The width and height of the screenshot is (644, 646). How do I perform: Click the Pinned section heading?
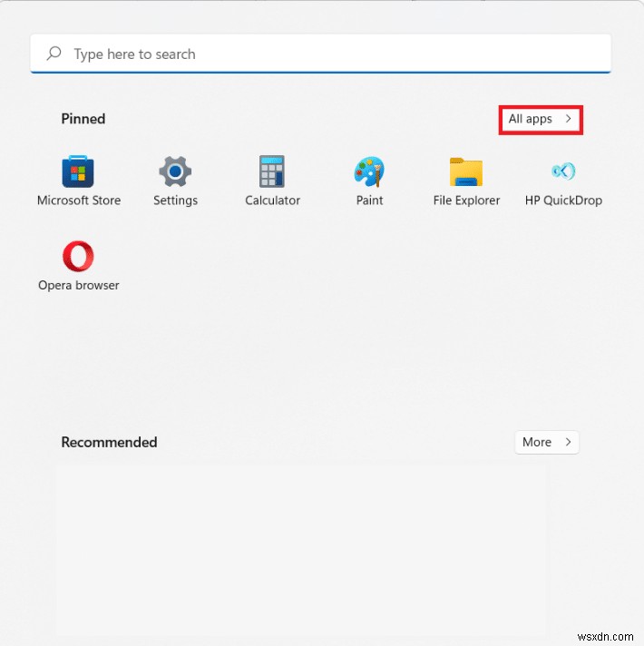pos(83,119)
